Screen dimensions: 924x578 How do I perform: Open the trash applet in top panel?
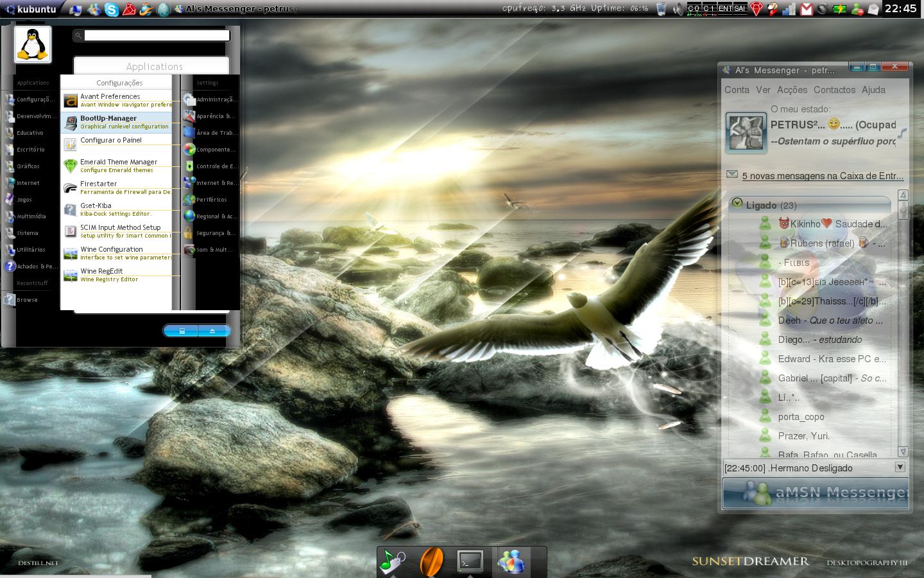(662, 9)
